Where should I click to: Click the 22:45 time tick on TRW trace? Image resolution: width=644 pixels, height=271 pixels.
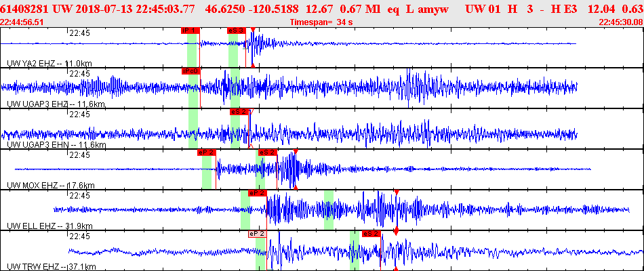pyautogui.click(x=80, y=236)
